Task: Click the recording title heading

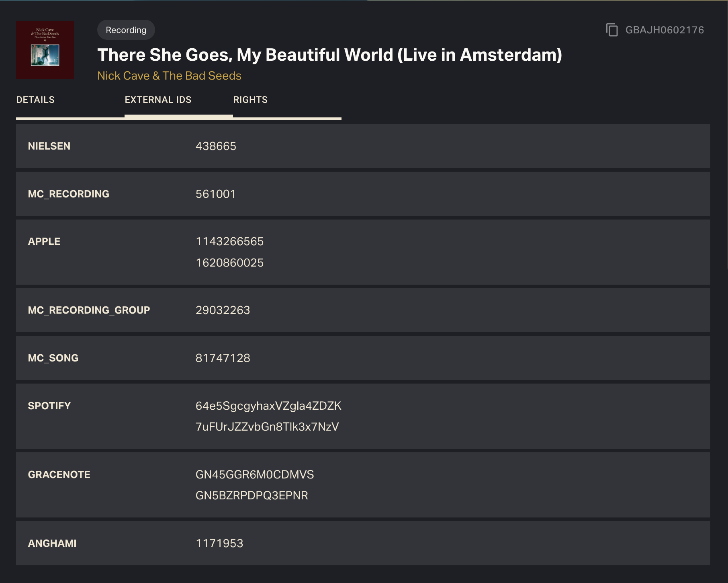Action: point(329,55)
